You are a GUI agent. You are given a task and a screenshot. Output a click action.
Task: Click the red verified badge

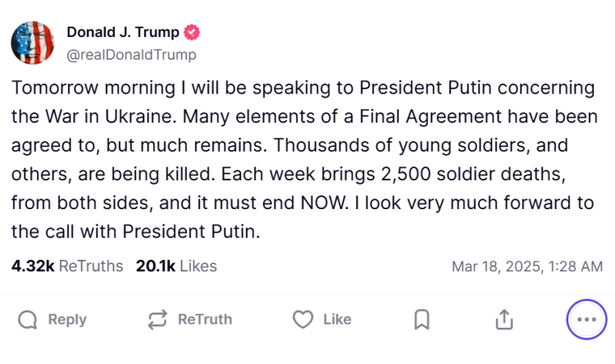pos(193,33)
